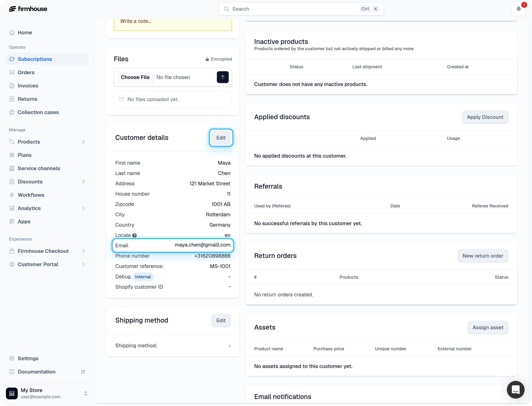The height and width of the screenshot is (406, 532).
Task: Expand the Discounts submenu chevron
Action: 83,181
